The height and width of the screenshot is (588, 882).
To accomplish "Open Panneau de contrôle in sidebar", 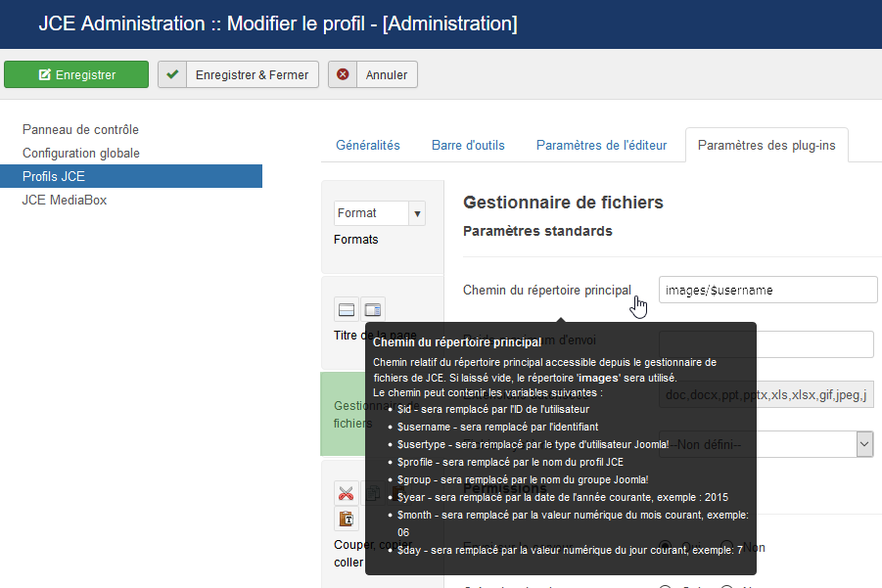I will (x=80, y=130).
